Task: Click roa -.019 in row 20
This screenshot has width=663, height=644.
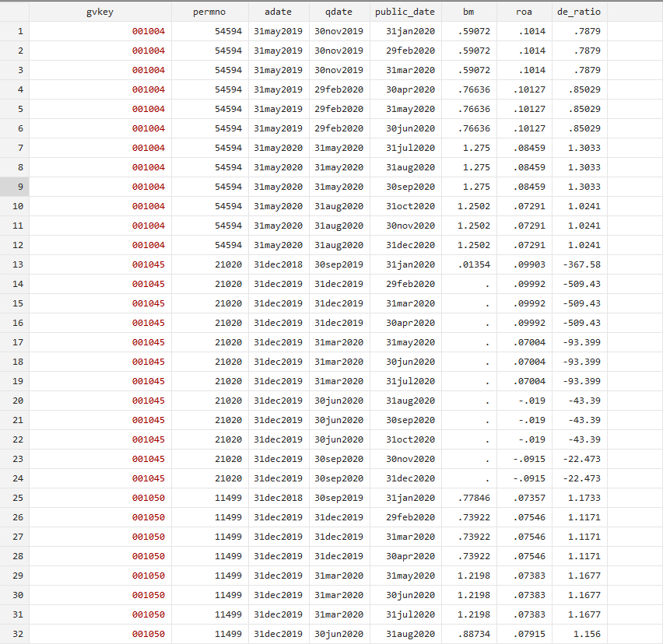Action: (524, 401)
